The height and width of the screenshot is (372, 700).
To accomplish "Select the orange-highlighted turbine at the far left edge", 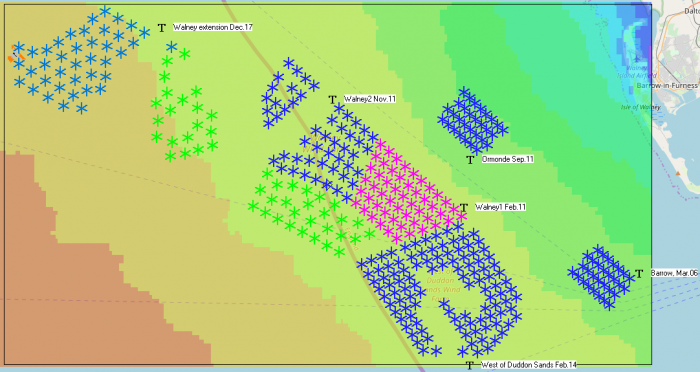I will pyautogui.click(x=15, y=54).
